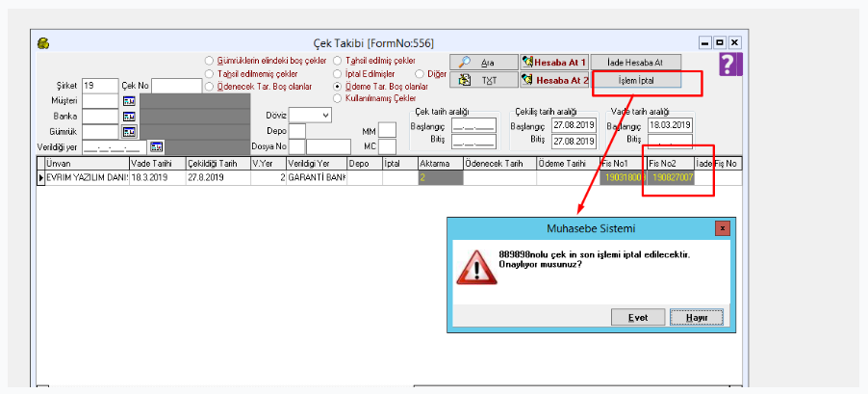The width and height of the screenshot is (868, 394).
Task: Confirm with Evet in the dialog
Action: point(636,318)
